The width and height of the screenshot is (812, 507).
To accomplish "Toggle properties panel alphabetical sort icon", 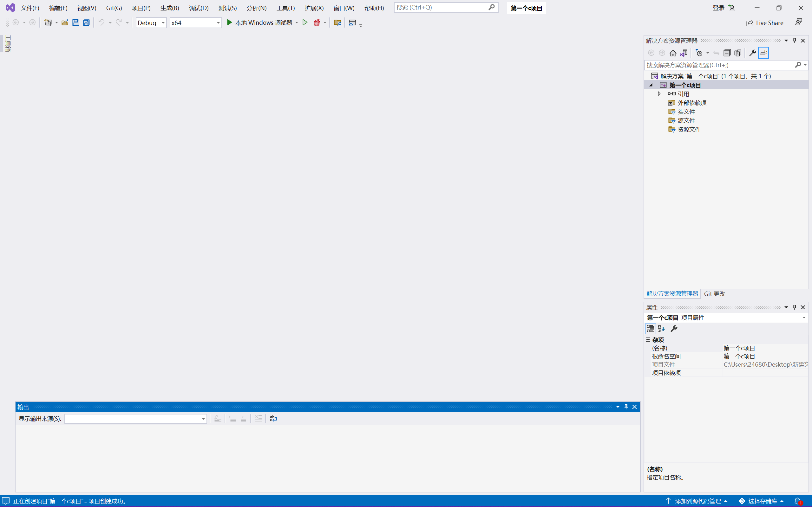I will 661,328.
